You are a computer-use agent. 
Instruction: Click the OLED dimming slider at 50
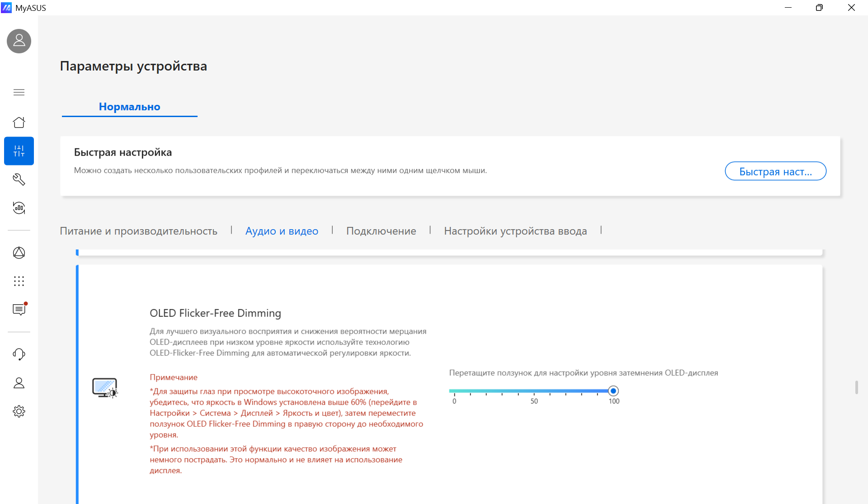pyautogui.click(x=534, y=391)
